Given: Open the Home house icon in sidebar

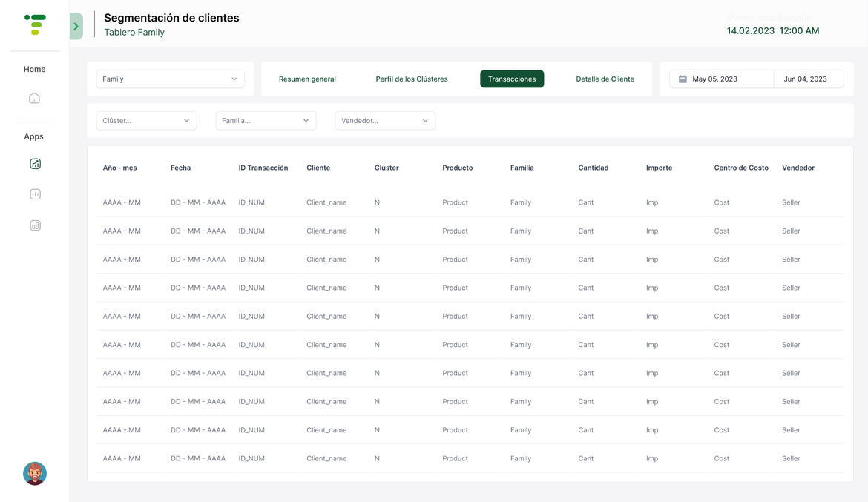Looking at the screenshot, I should point(34,98).
